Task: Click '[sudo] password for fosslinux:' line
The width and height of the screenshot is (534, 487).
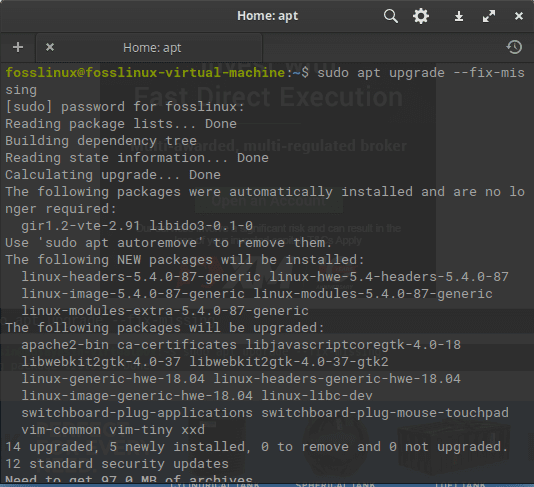Action: pyautogui.click(x=125, y=107)
